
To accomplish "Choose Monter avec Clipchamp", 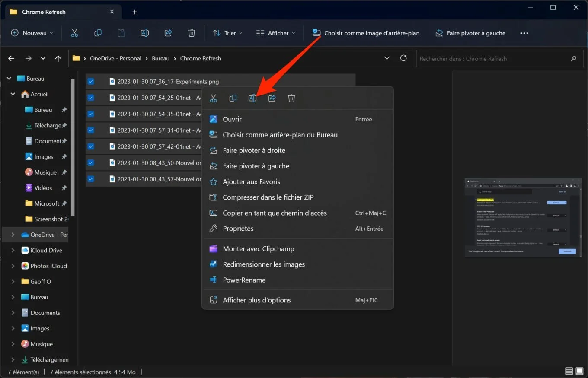I will (298, 249).
